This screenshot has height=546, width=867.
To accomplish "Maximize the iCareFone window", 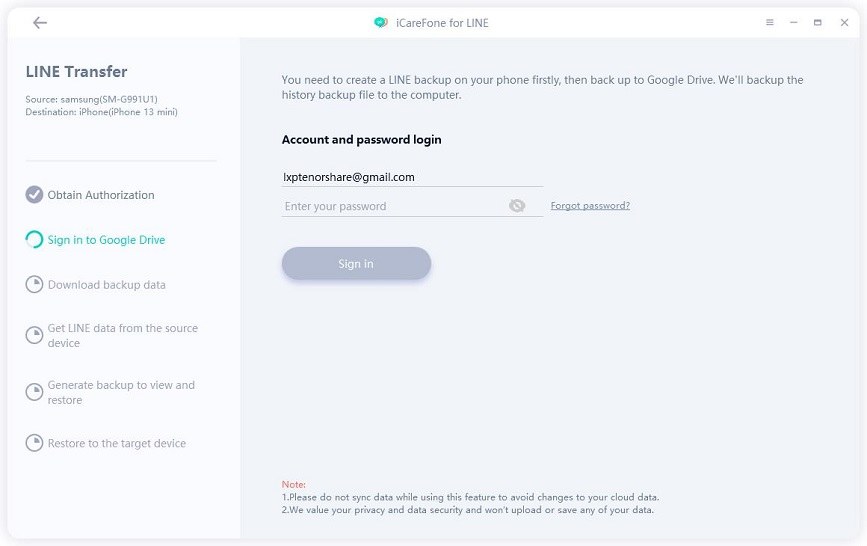I will [817, 22].
